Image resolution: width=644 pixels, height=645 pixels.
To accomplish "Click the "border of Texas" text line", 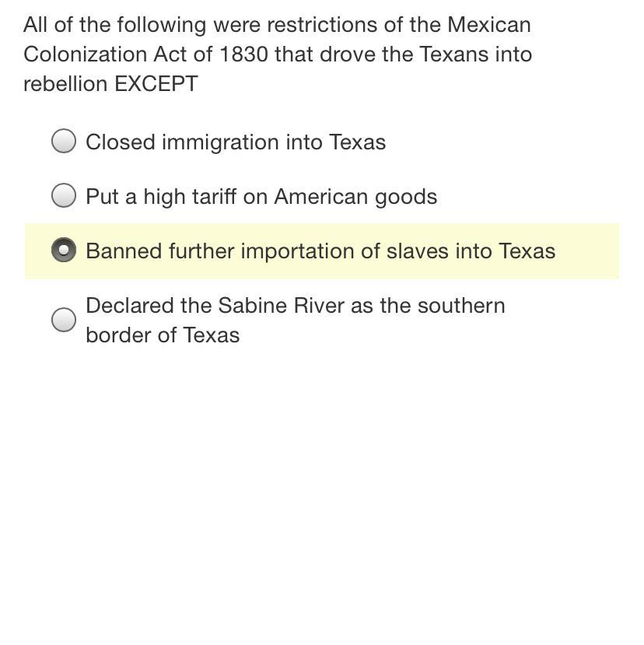I will point(162,335).
